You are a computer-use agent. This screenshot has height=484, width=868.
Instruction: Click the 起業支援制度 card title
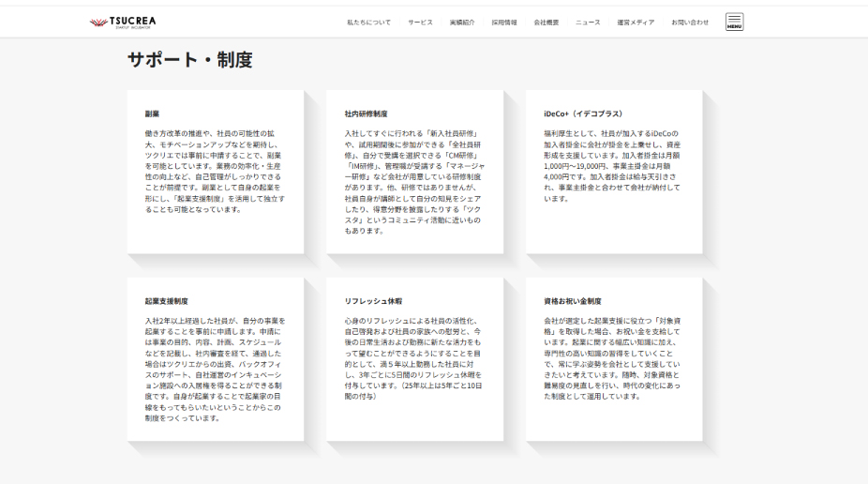click(167, 301)
